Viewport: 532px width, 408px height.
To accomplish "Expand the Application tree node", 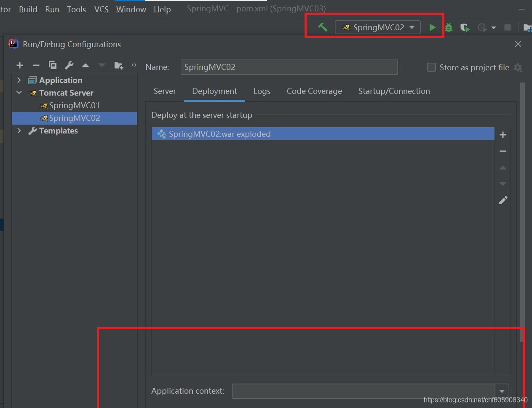I will coord(19,80).
